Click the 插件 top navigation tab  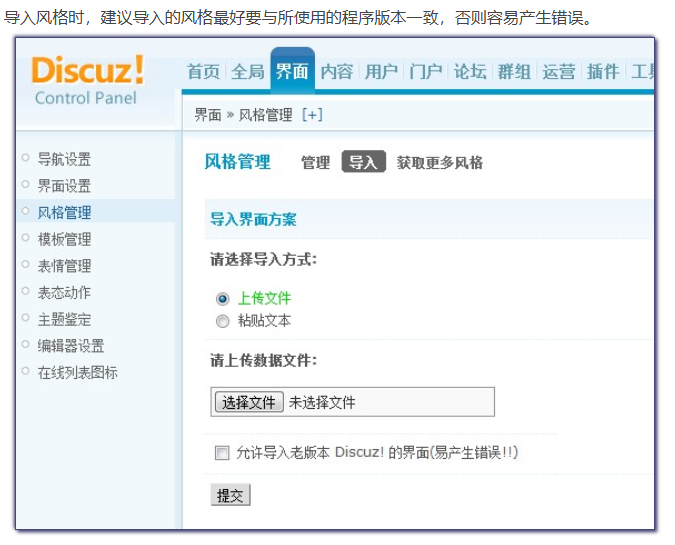[603, 71]
